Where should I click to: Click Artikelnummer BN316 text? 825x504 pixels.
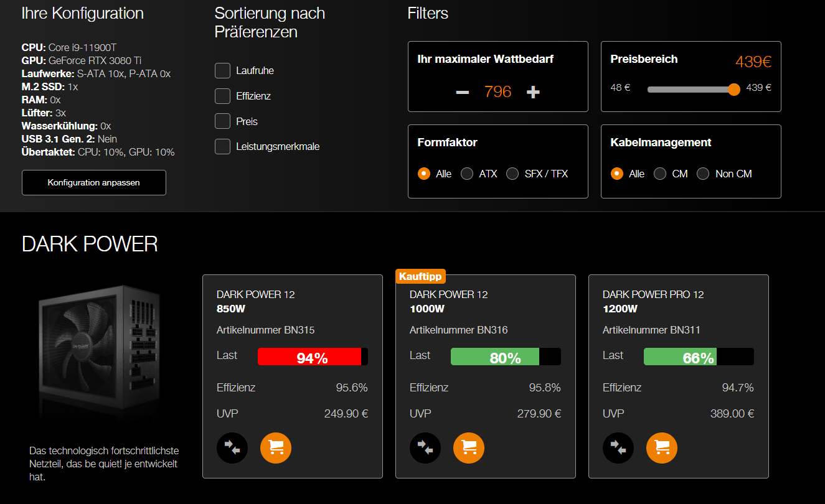coord(459,330)
